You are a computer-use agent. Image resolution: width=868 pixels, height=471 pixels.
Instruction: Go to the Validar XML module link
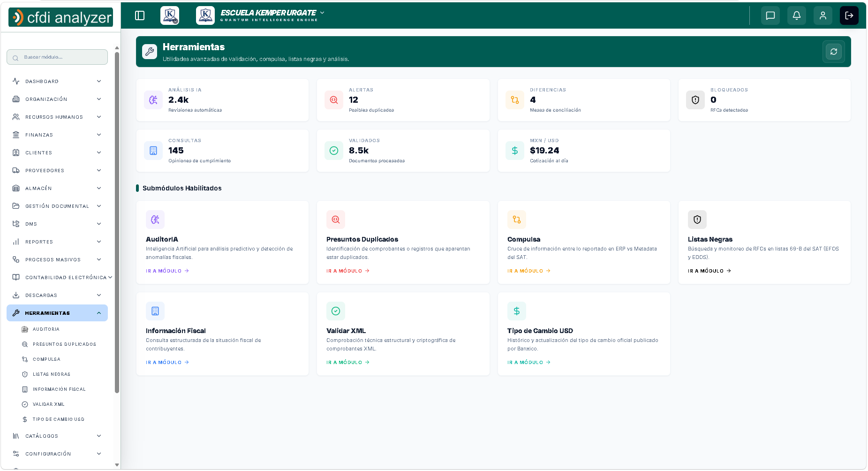click(348, 362)
